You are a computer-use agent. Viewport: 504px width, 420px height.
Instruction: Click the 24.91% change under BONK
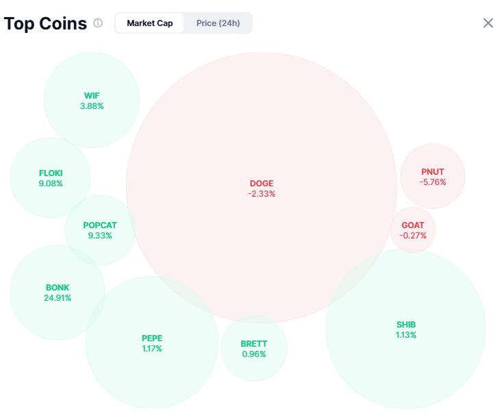click(58, 298)
